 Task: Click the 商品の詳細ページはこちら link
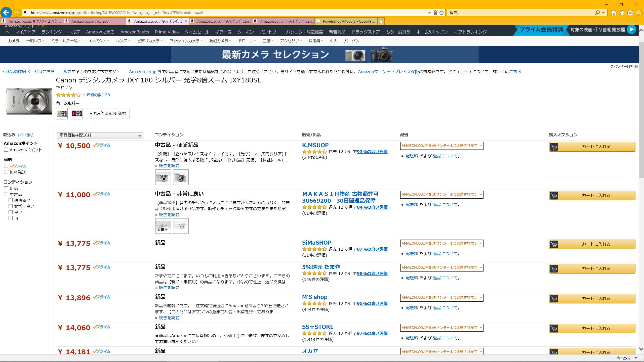tap(30, 72)
